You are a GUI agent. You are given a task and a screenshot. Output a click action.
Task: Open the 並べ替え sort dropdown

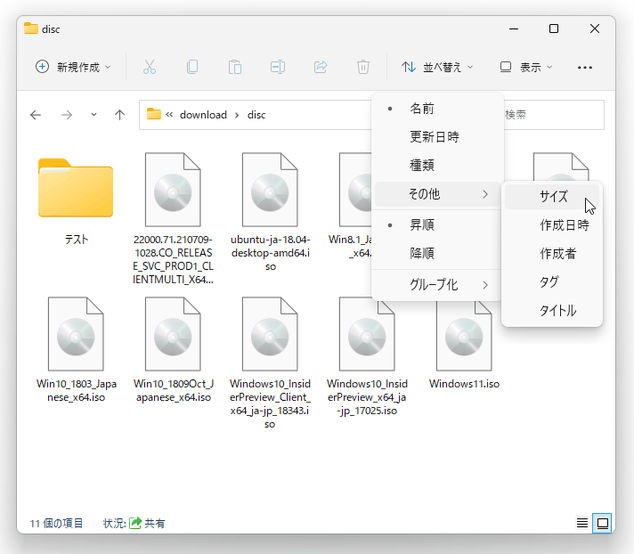pyautogui.click(x=437, y=67)
